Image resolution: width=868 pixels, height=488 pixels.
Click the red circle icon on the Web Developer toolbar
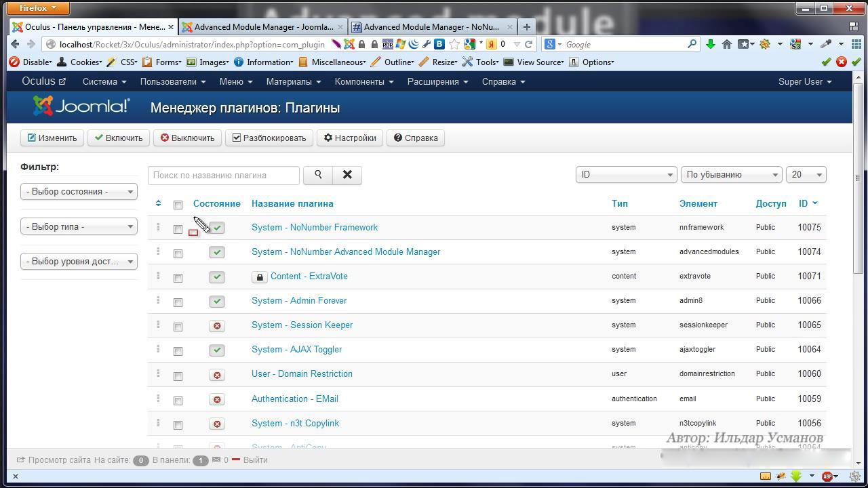click(x=841, y=62)
